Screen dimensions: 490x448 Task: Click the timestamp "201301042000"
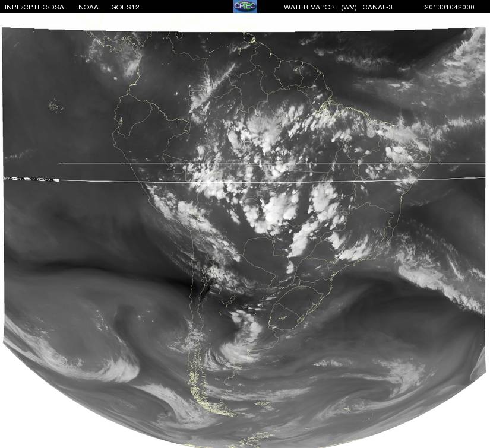(450, 7)
